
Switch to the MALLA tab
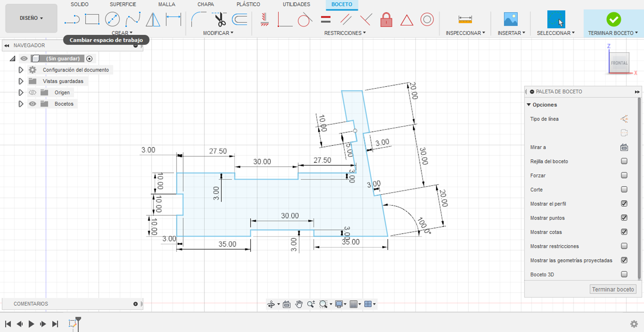167,4
